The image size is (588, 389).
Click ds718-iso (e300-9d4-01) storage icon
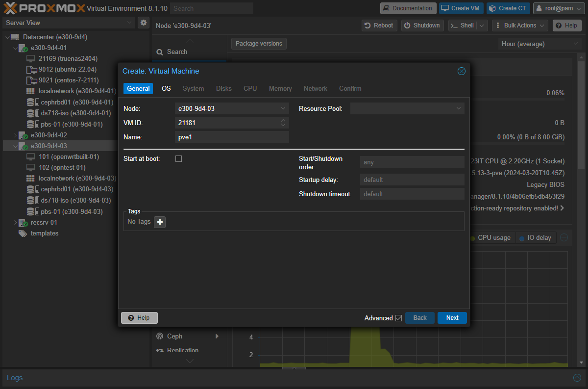[x=32, y=113]
